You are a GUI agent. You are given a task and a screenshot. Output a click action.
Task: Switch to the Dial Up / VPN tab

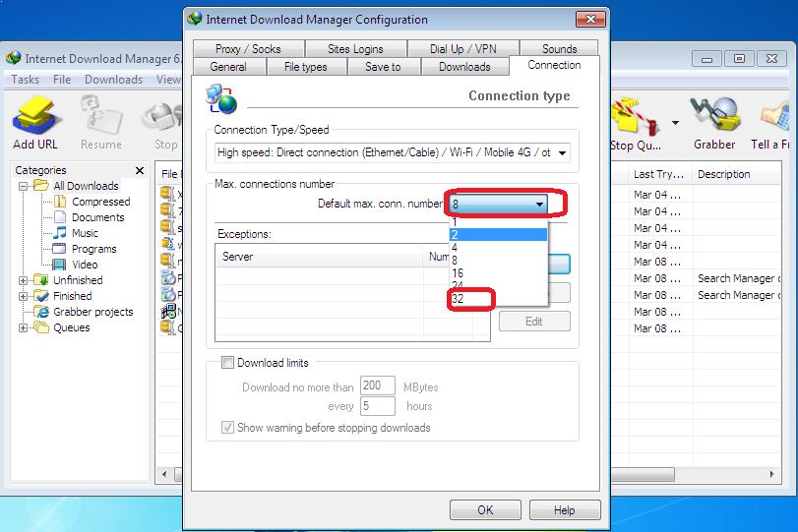(463, 49)
